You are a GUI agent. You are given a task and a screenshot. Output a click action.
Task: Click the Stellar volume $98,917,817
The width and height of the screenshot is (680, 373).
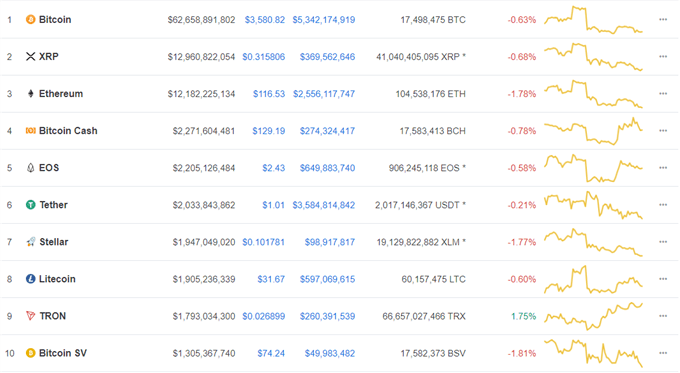tap(330, 242)
